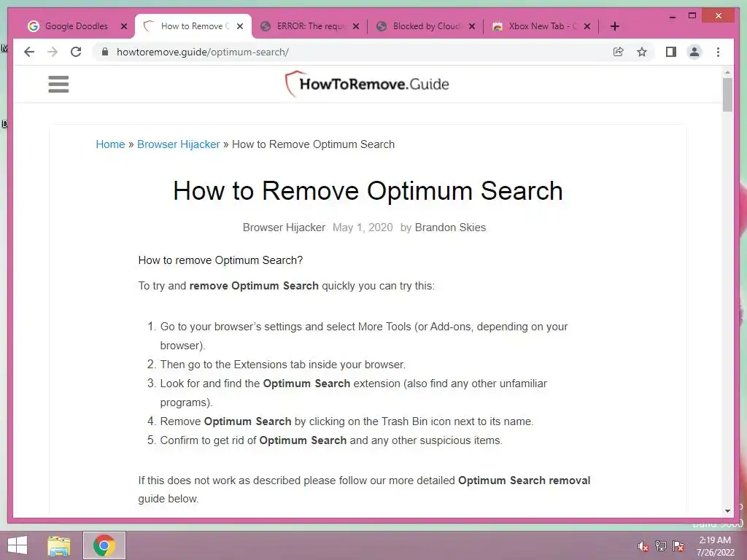
Task: Close the Xbox New Tab tab
Action: click(x=587, y=26)
